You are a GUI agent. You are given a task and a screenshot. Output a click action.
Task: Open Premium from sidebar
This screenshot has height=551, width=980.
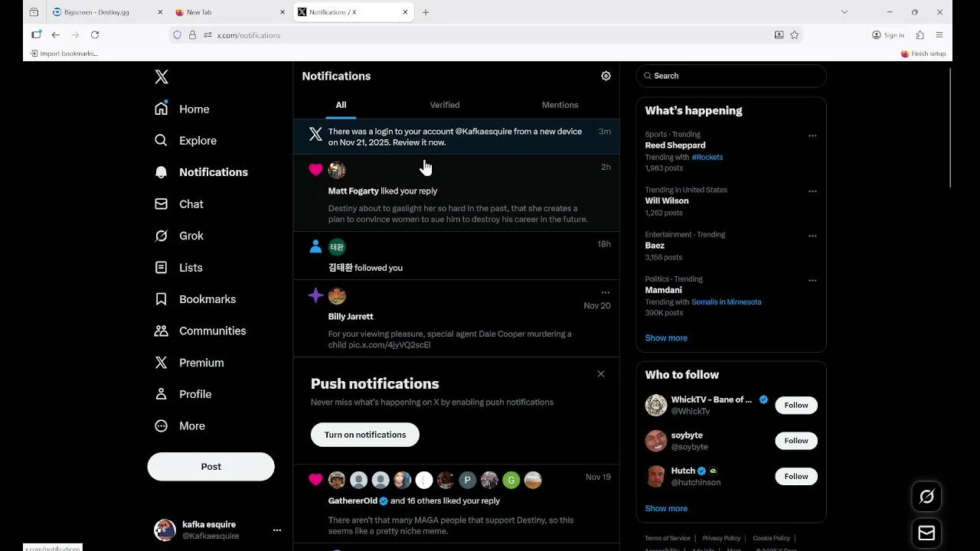189,363
